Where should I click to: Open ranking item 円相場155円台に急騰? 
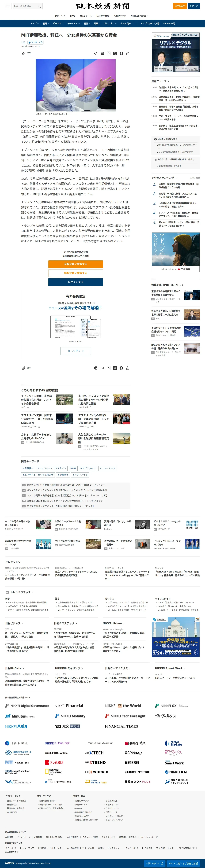pos(178,196)
